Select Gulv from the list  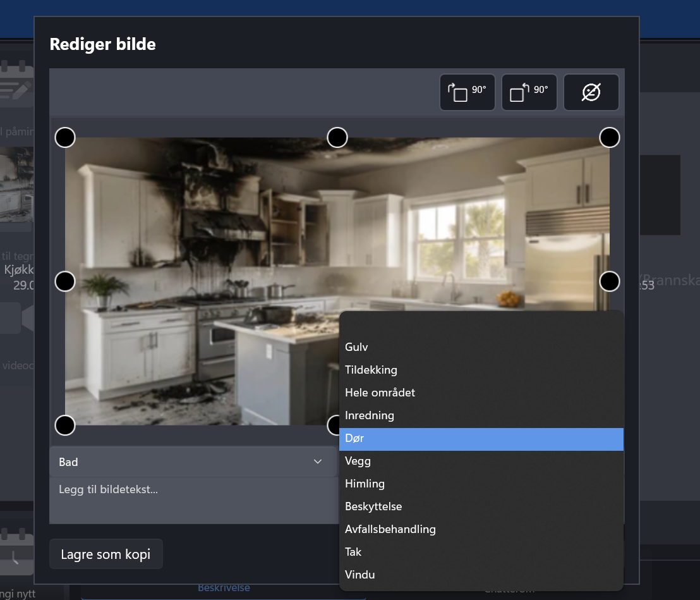click(481, 347)
